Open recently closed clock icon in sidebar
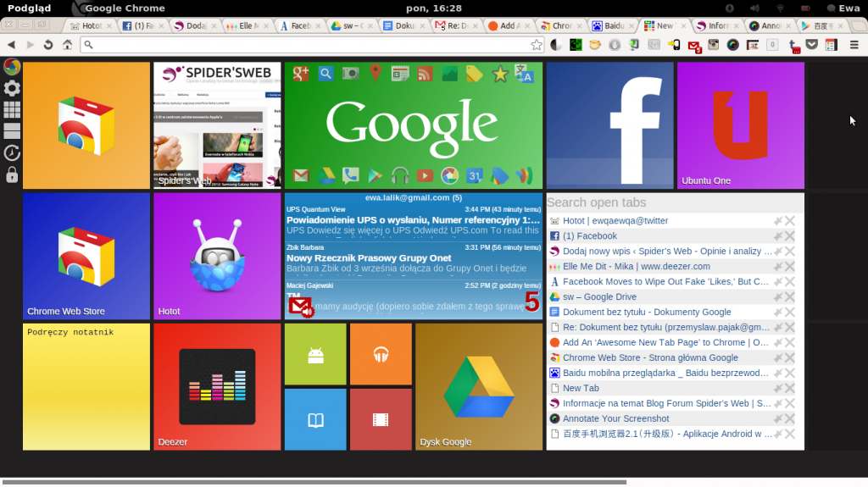Screen dimensions: 868x487 coord(12,152)
